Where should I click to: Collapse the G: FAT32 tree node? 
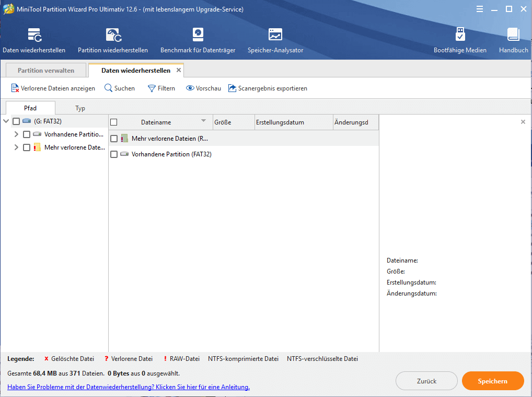[x=6, y=121]
